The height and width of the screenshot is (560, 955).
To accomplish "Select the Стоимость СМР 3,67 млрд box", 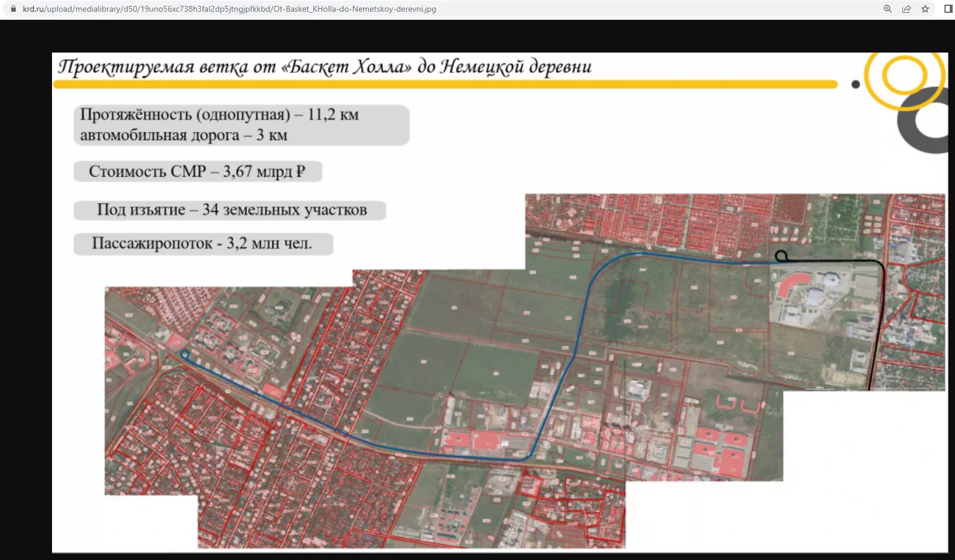I will (x=198, y=172).
